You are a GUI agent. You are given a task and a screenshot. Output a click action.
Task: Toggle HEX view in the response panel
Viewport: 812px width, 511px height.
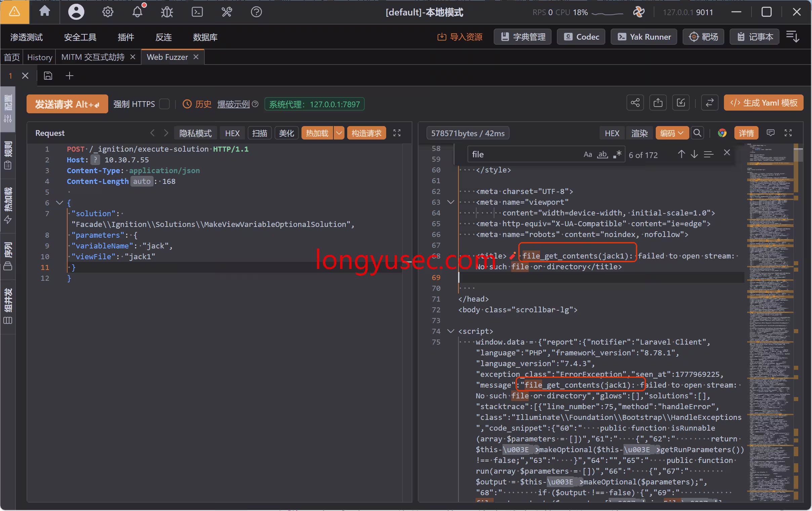(x=612, y=133)
